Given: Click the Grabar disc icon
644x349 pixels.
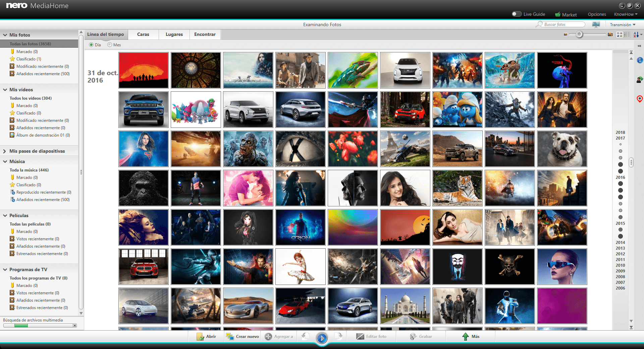Looking at the screenshot, I should (x=413, y=337).
